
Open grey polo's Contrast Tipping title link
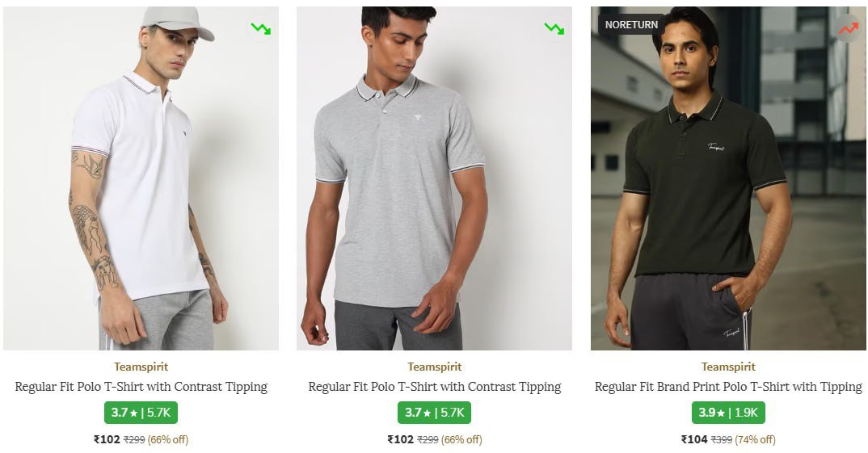click(434, 387)
